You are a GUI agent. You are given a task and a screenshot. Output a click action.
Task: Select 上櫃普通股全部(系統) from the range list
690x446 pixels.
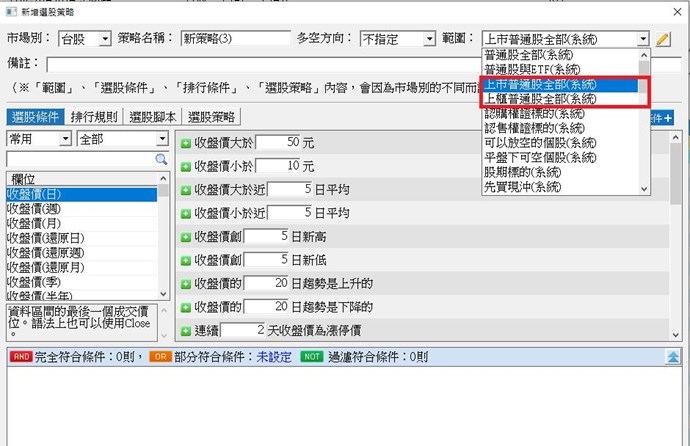coord(540,98)
